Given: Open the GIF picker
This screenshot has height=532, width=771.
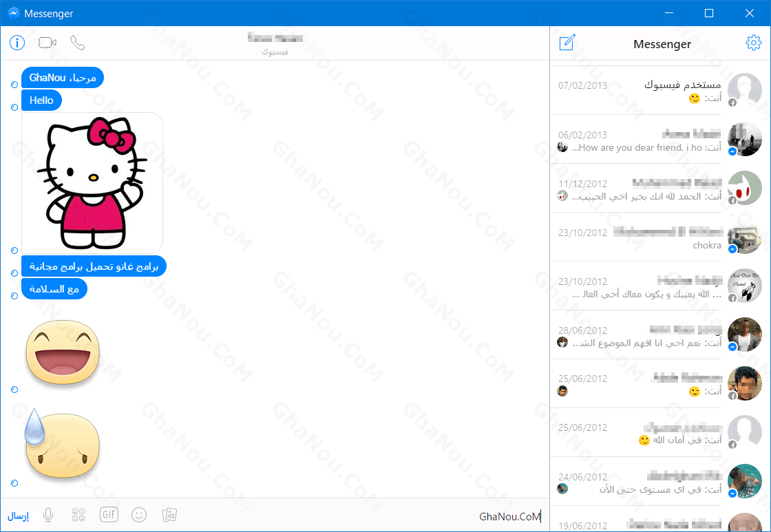Looking at the screenshot, I should (x=109, y=515).
